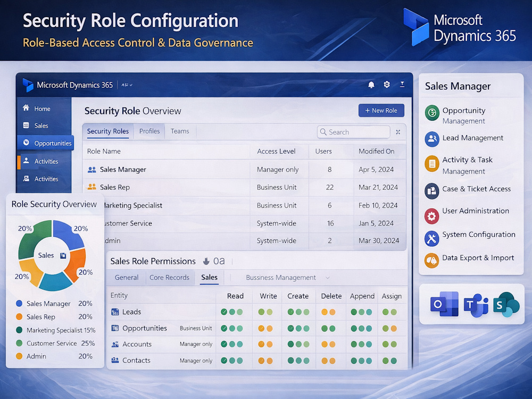Click the Role Name column header
The width and height of the screenshot is (532, 399).
pos(104,151)
